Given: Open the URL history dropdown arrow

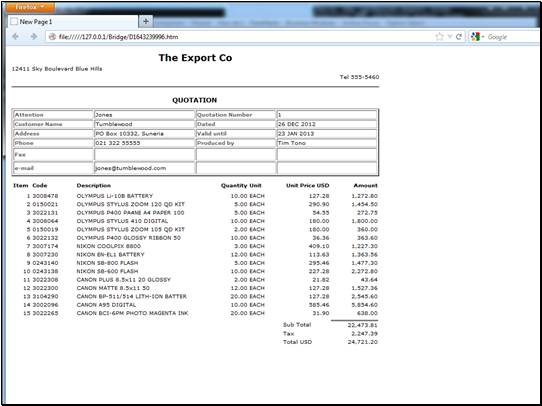Looking at the screenshot, I should (450, 37).
